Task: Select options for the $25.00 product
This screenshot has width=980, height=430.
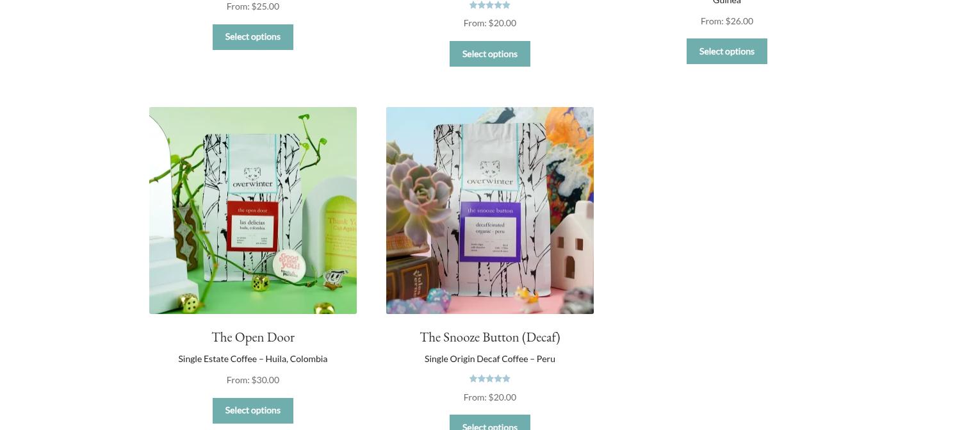Action: pos(253,37)
